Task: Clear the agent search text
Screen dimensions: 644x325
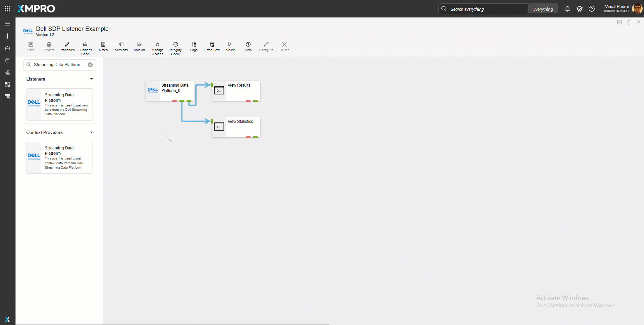Action: coord(90,65)
